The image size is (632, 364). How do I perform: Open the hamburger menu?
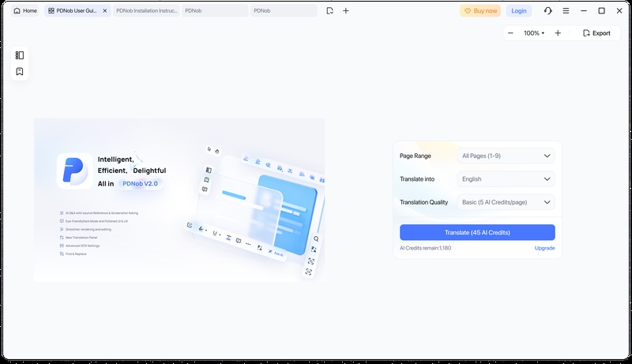[566, 11]
